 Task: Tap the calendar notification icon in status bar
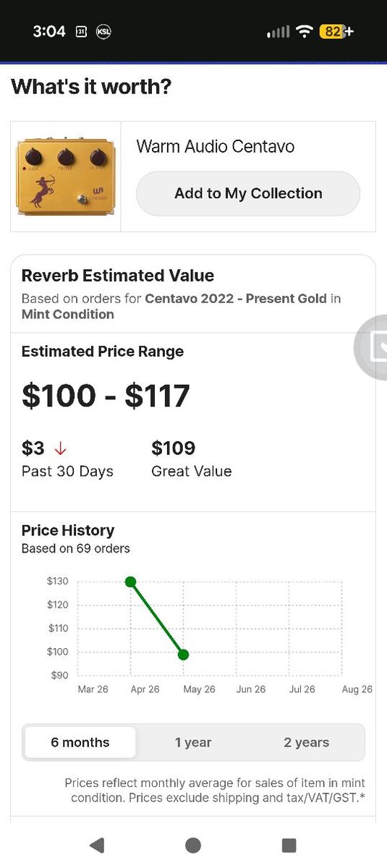[x=81, y=32]
